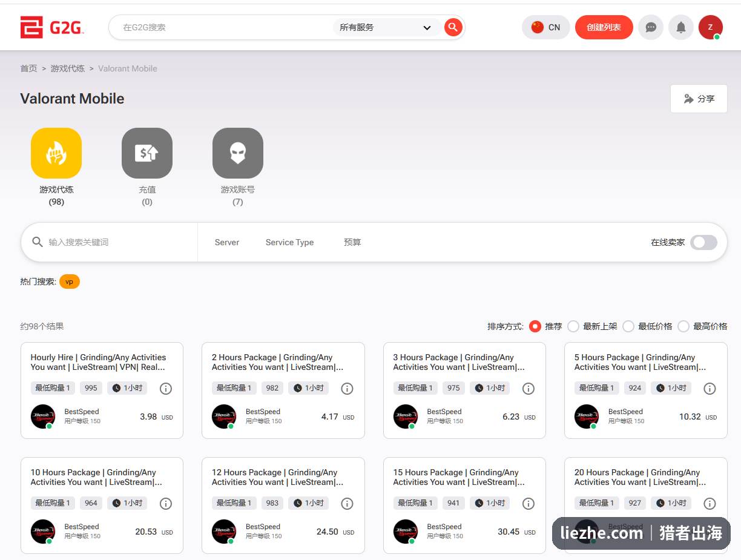The height and width of the screenshot is (560, 741).
Task: Open the chat messages icon
Action: (651, 27)
